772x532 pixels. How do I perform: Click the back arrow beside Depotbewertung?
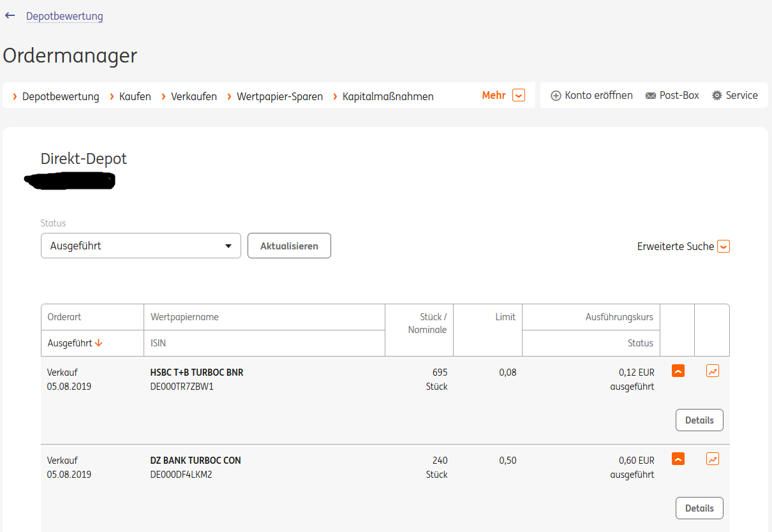(x=10, y=15)
